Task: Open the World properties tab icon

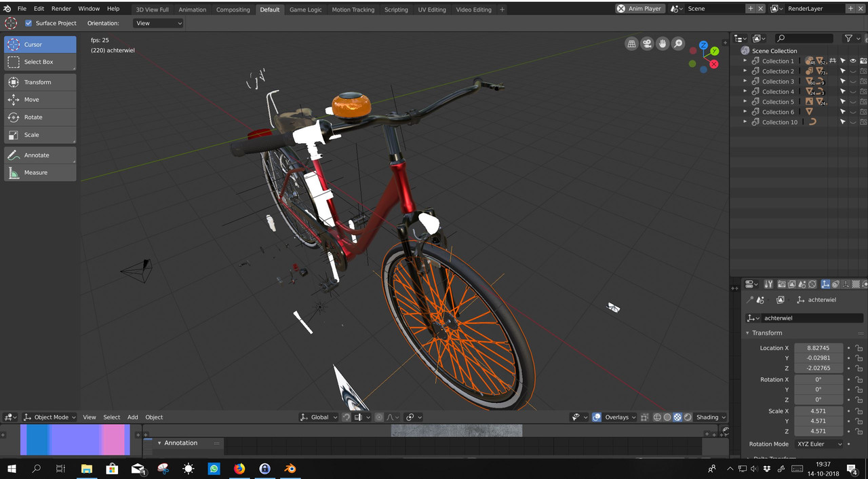Action: click(812, 284)
